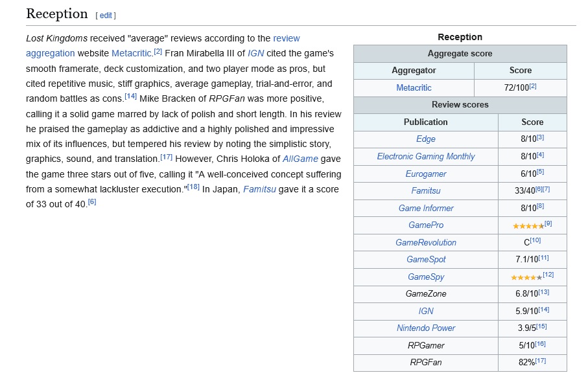Click the GameSpy star rating icons
The width and height of the screenshot is (588, 386).
click(x=526, y=278)
